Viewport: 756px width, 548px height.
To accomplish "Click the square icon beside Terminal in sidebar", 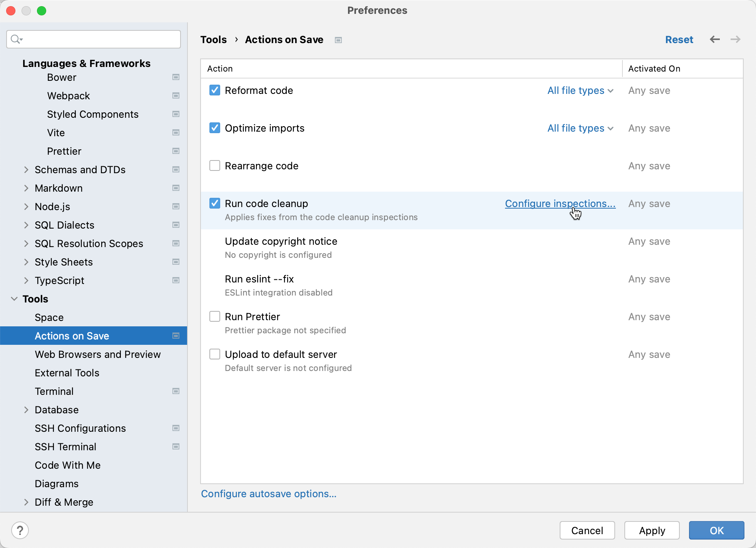I will (176, 391).
